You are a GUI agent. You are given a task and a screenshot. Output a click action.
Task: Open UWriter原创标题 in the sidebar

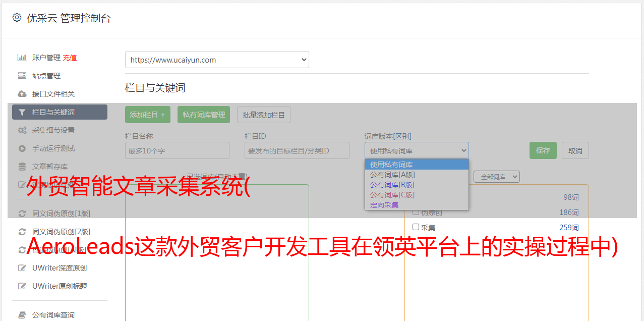pyautogui.click(x=60, y=286)
